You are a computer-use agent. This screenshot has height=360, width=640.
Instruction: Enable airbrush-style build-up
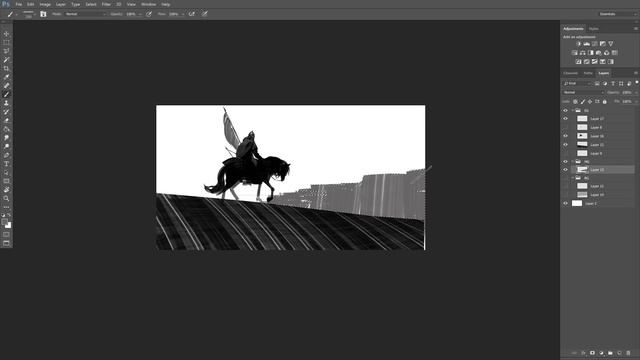[192, 14]
